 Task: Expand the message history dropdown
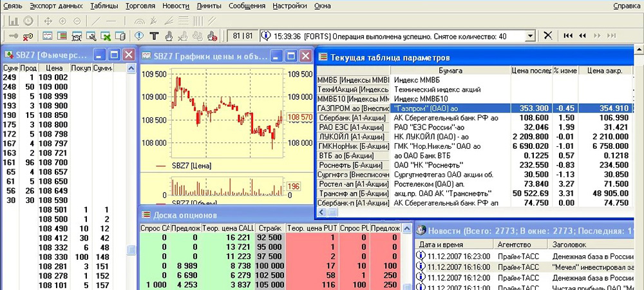pos(531,35)
